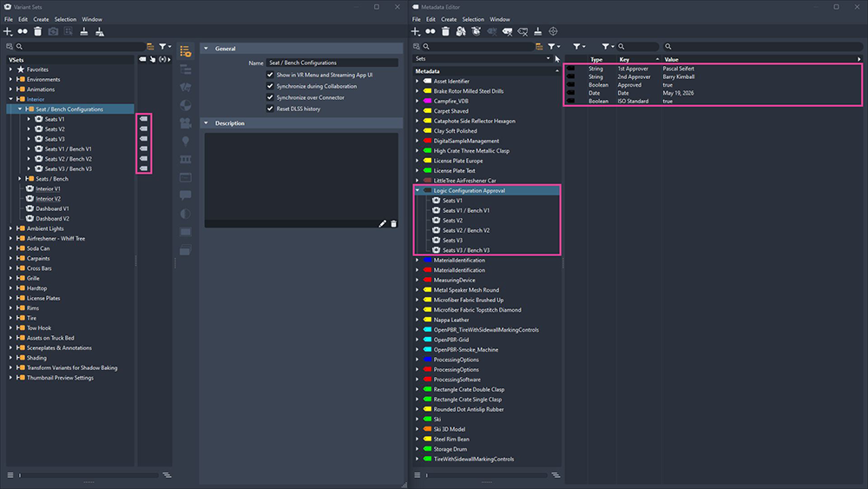Click the Description text area
Image resolution: width=868 pixels, height=489 pixels.
[x=301, y=176]
